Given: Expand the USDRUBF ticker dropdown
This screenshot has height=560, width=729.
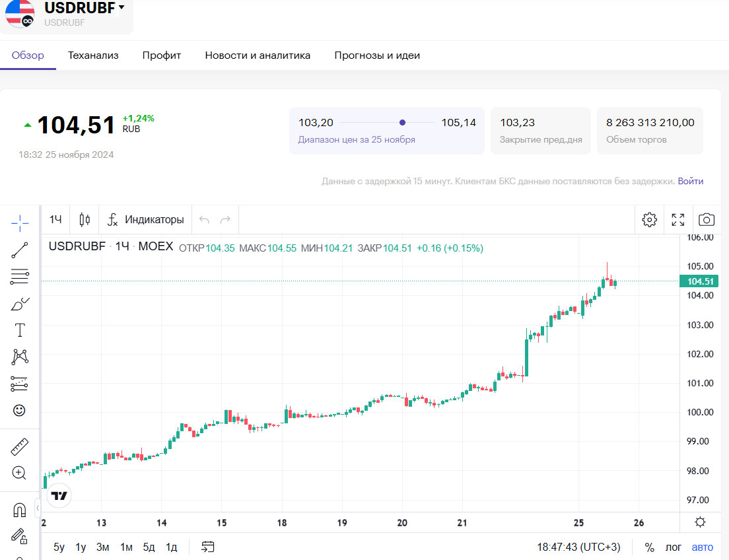Looking at the screenshot, I should tap(121, 8).
